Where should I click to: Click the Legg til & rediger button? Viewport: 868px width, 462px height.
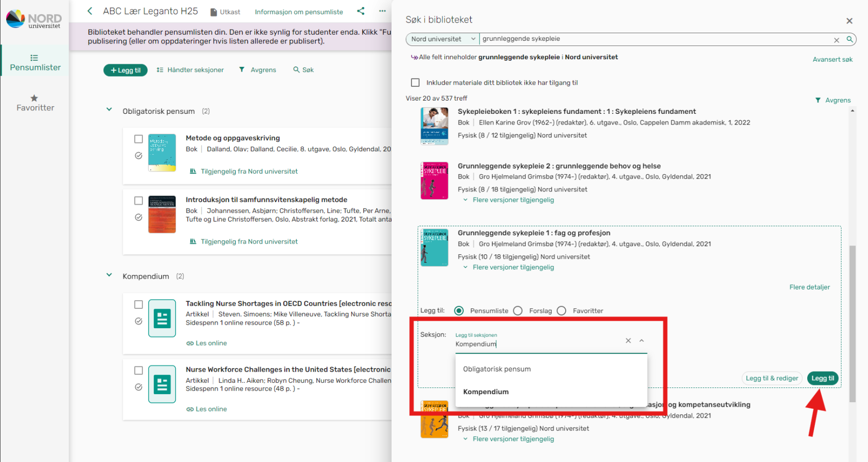pos(771,378)
